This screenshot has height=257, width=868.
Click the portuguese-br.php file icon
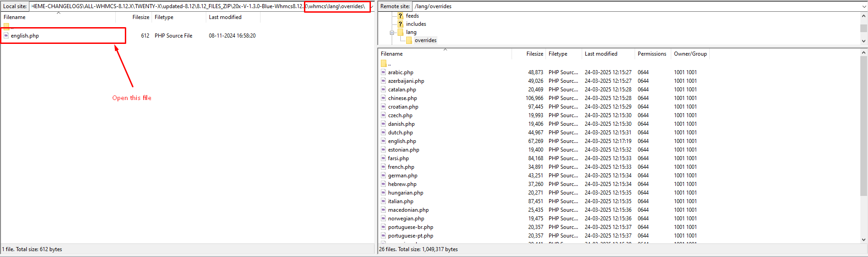pyautogui.click(x=384, y=227)
